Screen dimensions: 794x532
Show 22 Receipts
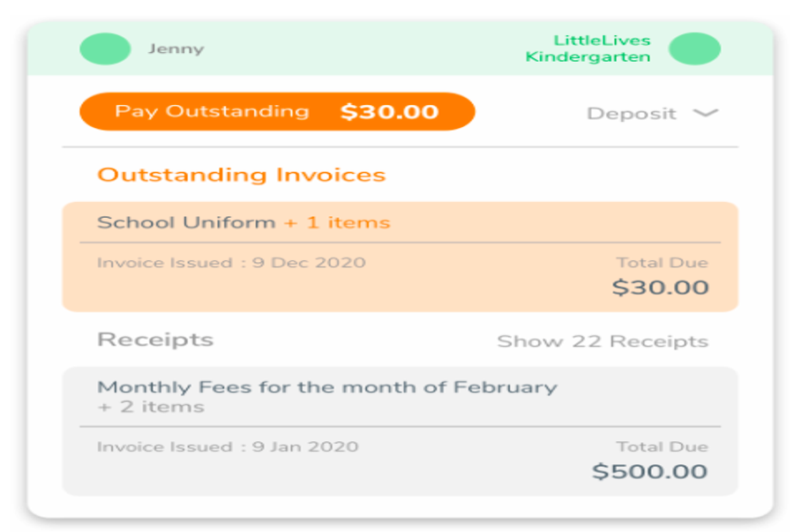(x=602, y=341)
